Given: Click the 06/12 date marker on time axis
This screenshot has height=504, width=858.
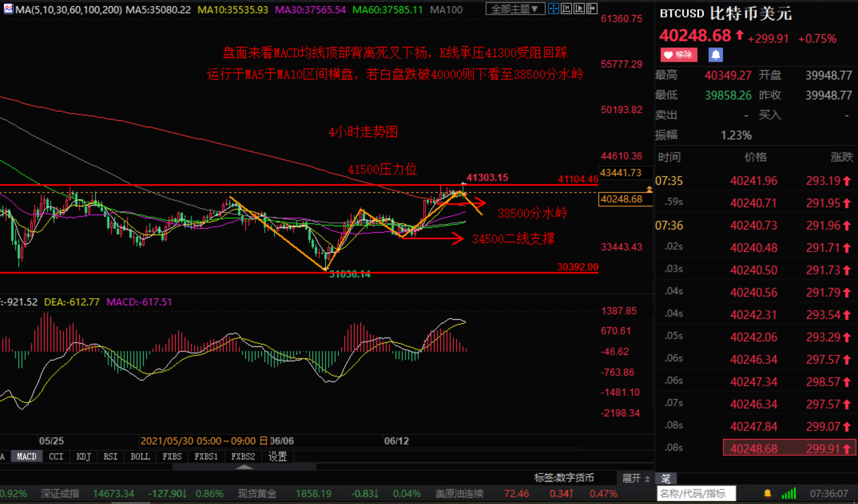Looking at the screenshot, I should coord(397,441).
